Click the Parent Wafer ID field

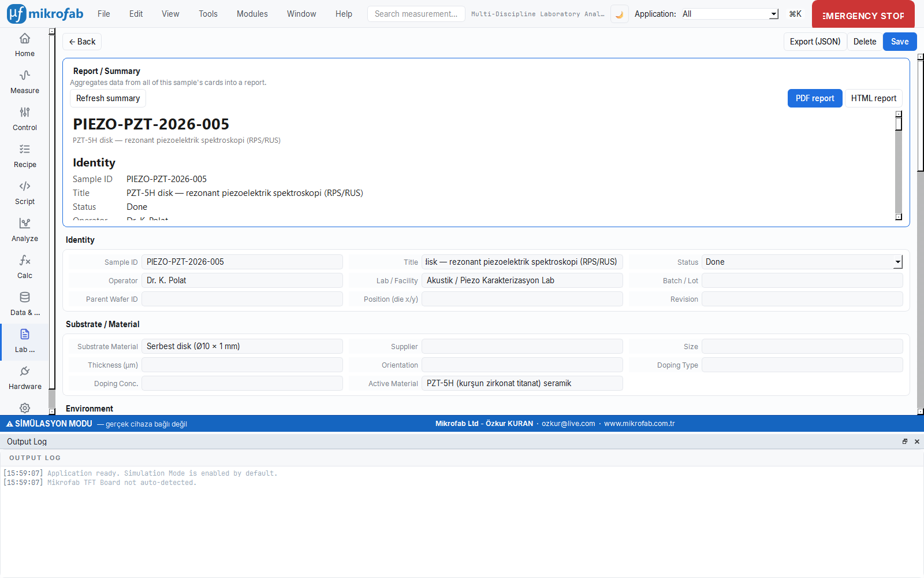point(242,299)
